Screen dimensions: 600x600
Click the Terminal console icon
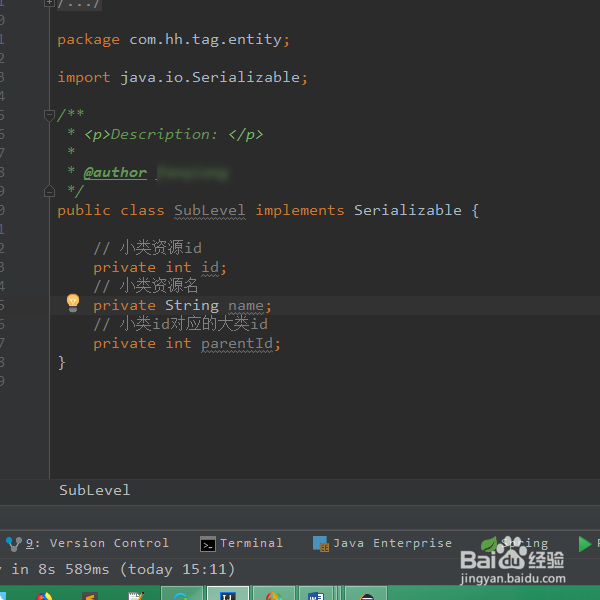(x=208, y=544)
